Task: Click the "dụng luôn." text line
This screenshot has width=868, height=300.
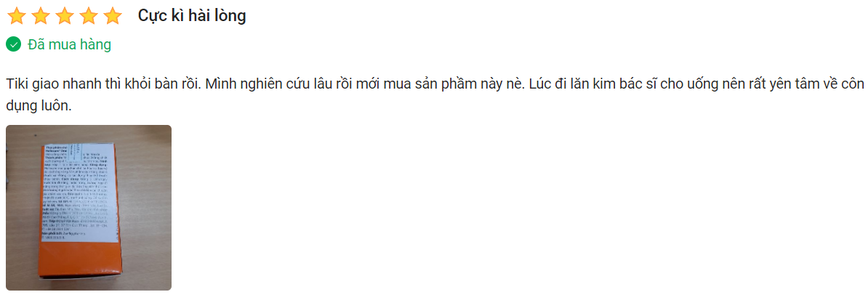Action: click(39, 106)
